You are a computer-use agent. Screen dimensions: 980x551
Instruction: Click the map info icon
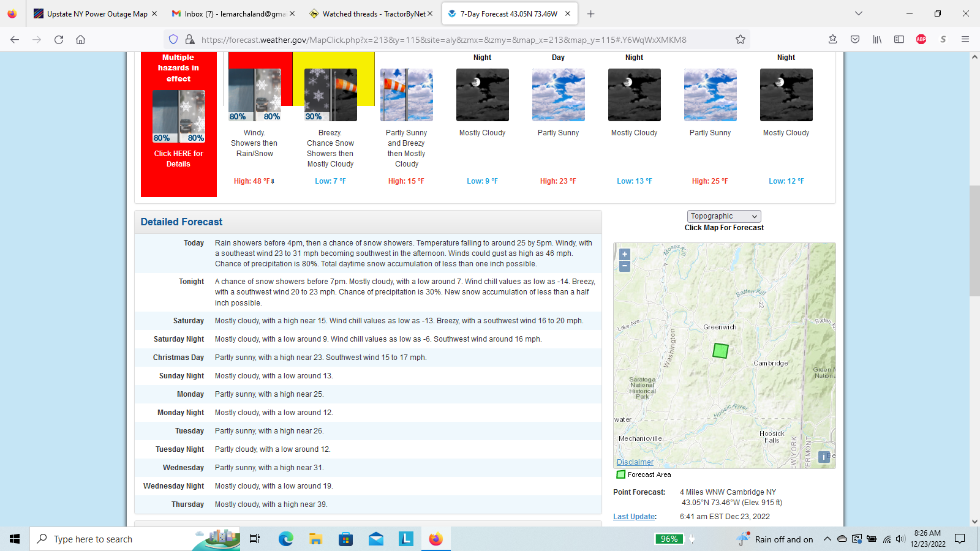(x=824, y=457)
